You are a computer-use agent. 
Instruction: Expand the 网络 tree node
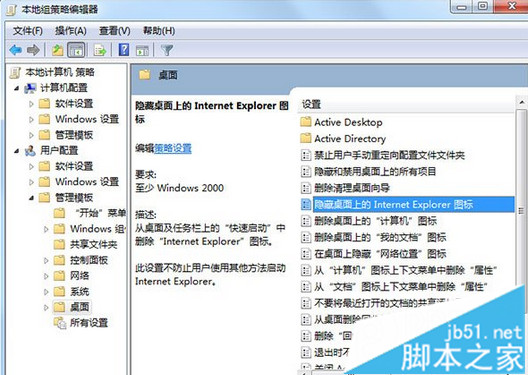[46, 276]
